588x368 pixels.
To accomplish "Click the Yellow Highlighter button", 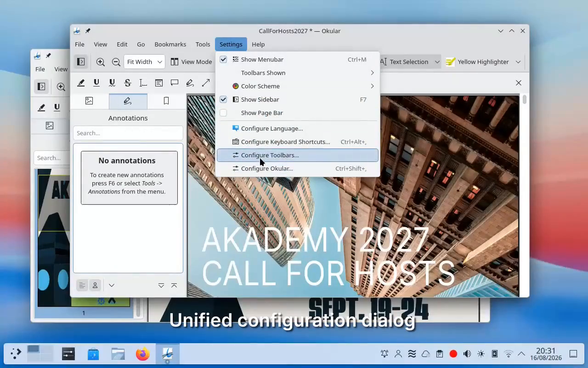I will 477,62.
